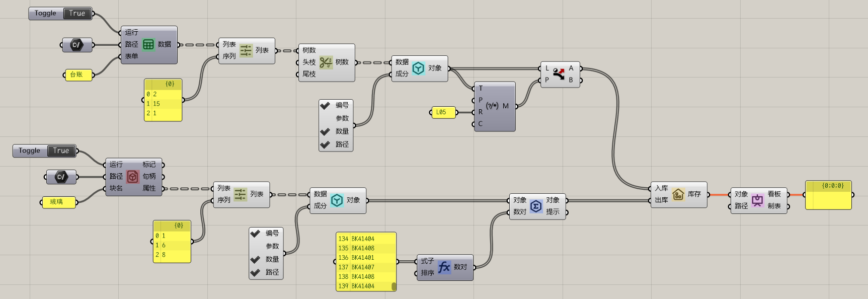The height and width of the screenshot is (299, 868).
Task: Click the scissors icon on the 树数 tree split component
Action: click(x=326, y=62)
